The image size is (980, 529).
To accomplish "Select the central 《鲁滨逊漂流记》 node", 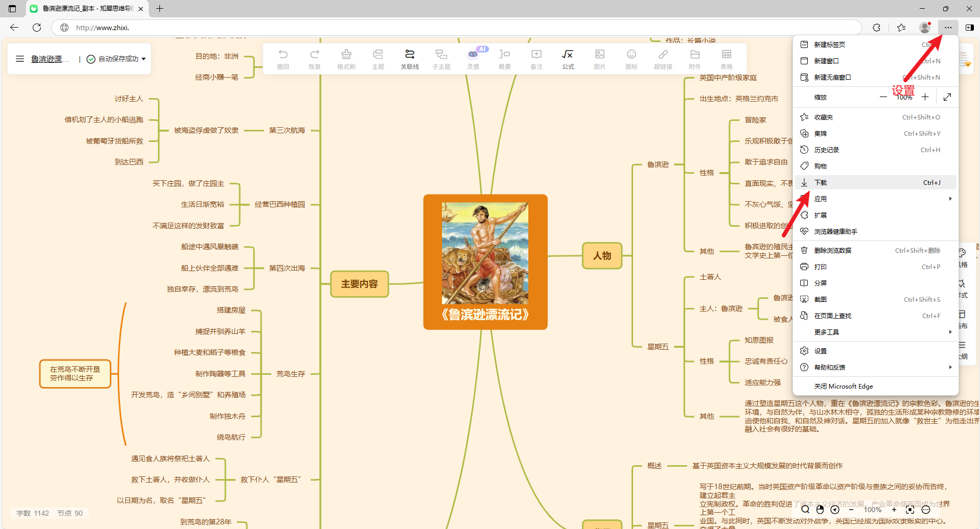I will click(485, 262).
